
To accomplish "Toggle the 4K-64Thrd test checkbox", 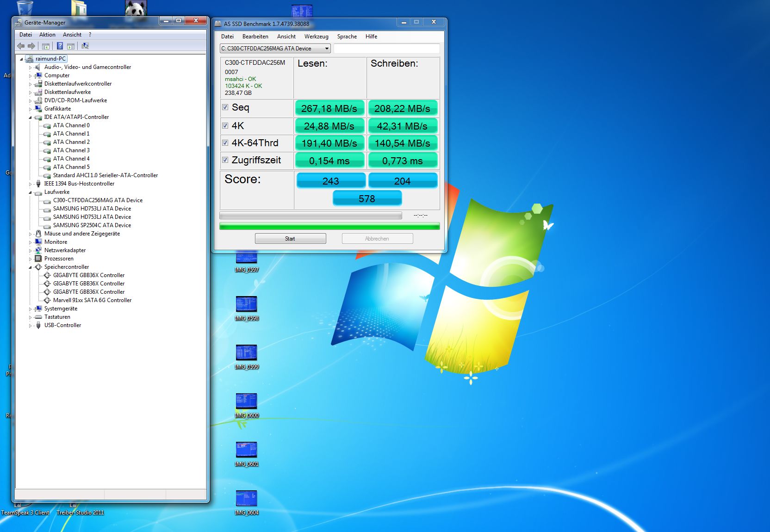I will pos(225,143).
